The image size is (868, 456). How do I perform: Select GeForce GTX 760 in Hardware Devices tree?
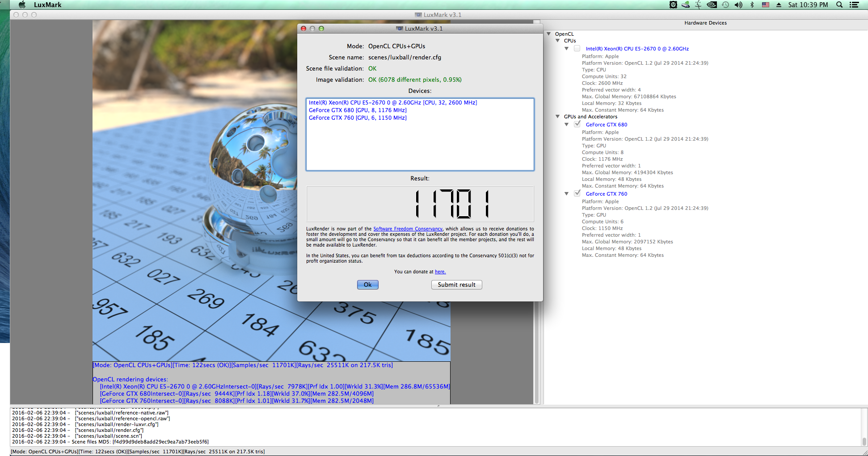coord(606,194)
